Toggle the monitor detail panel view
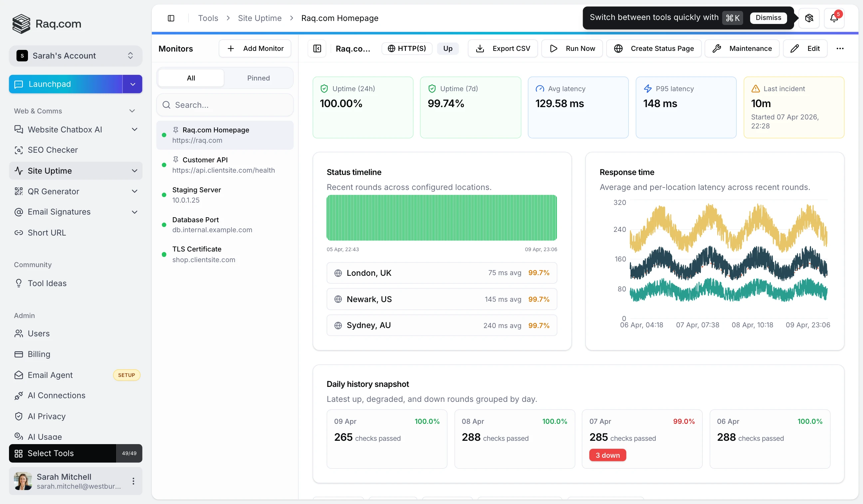The height and width of the screenshot is (504, 863). point(317,48)
